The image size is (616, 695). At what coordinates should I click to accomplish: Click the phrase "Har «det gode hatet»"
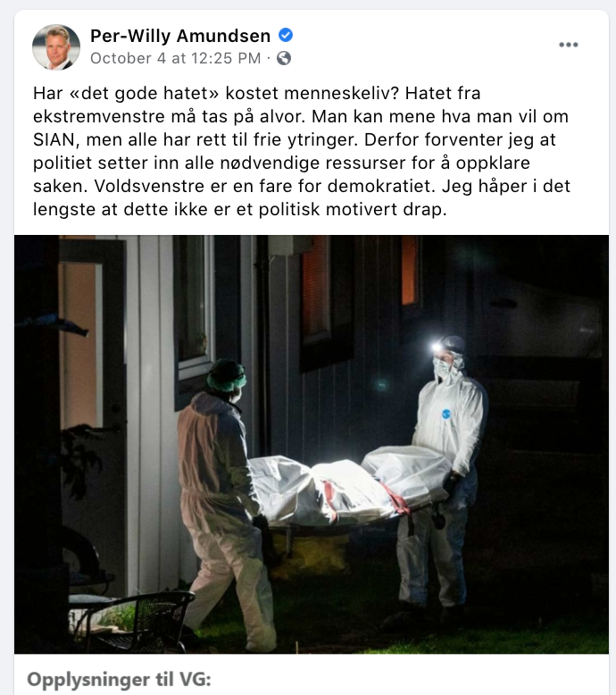(x=126, y=94)
